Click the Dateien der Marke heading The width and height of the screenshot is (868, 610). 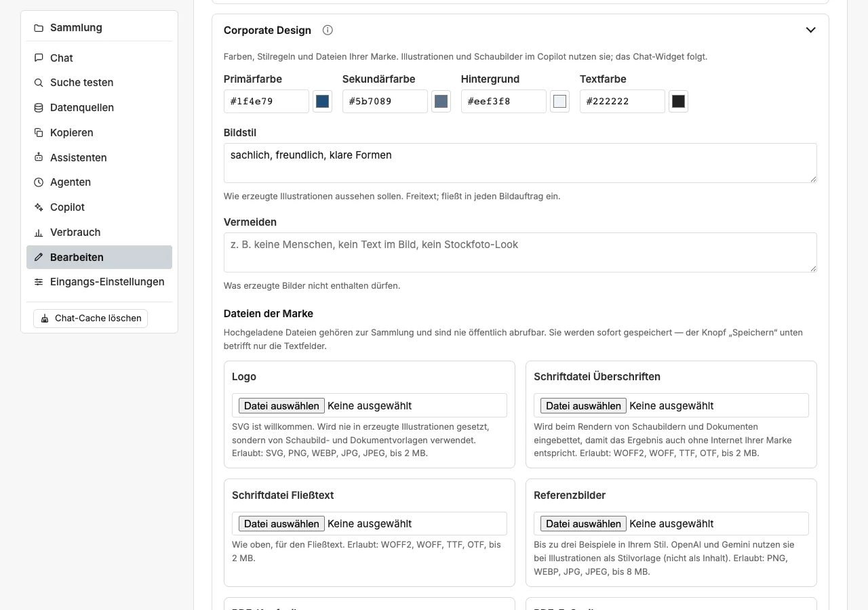click(x=269, y=313)
